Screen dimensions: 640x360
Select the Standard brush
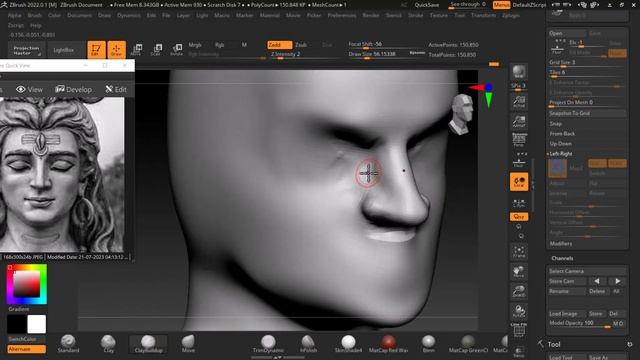click(x=68, y=344)
